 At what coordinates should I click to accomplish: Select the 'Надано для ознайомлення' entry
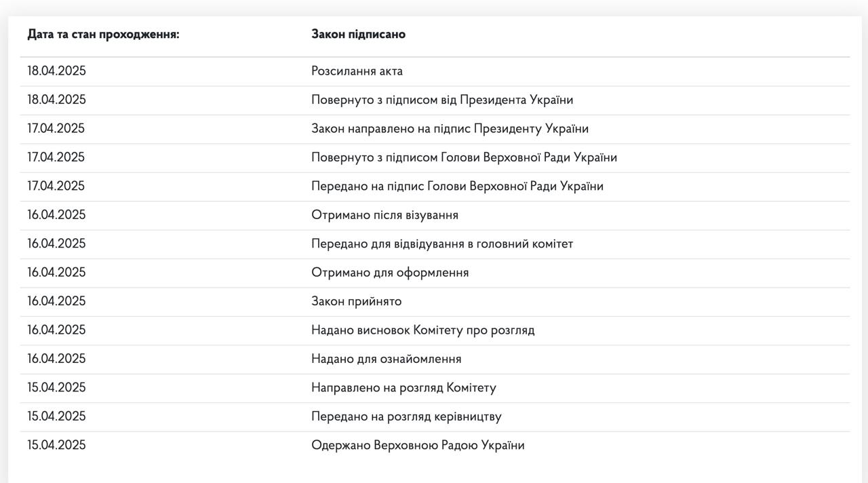pos(386,359)
